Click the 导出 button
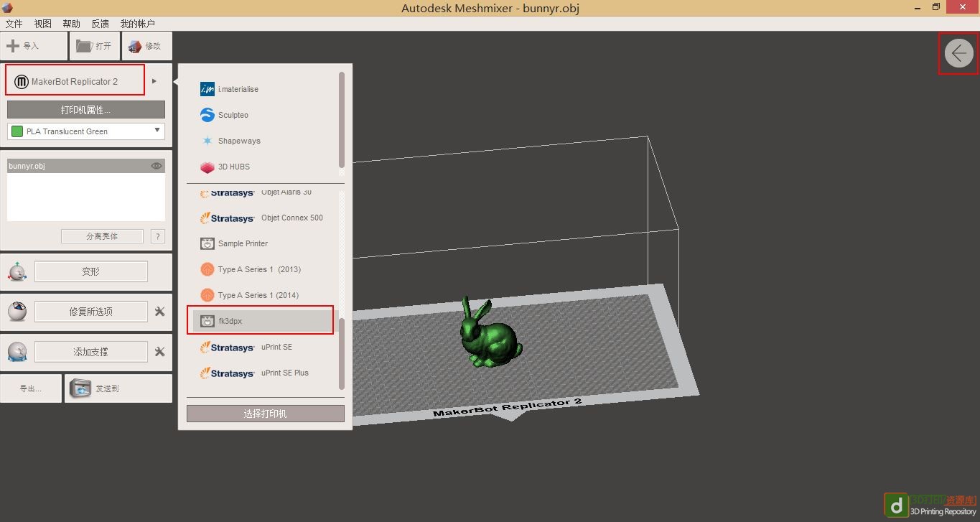Viewport: 980px width, 522px height. (x=31, y=388)
